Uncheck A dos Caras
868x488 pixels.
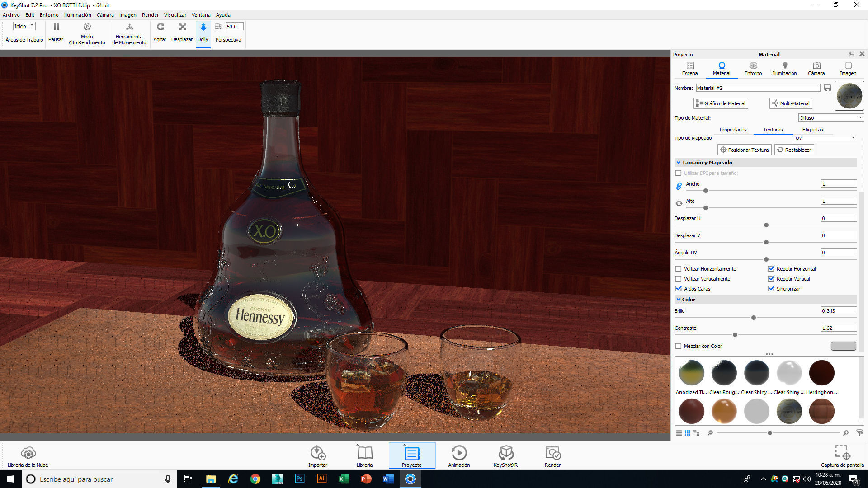678,289
